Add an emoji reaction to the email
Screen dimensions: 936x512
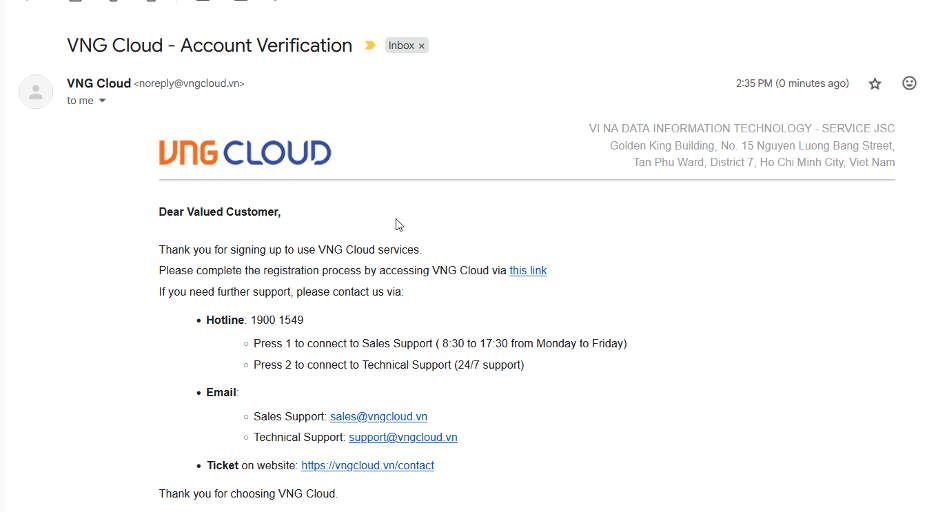click(909, 84)
